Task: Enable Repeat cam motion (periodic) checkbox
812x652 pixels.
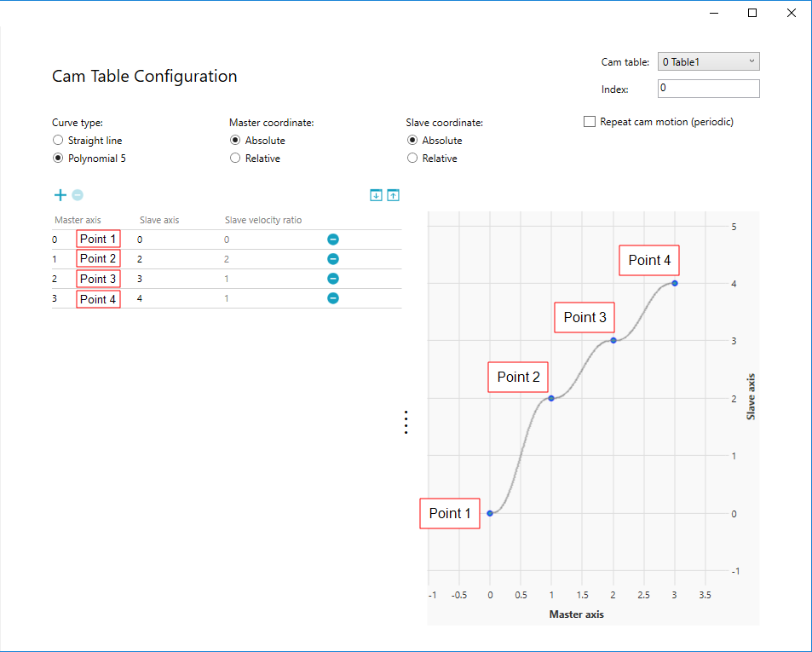Action: 590,122
